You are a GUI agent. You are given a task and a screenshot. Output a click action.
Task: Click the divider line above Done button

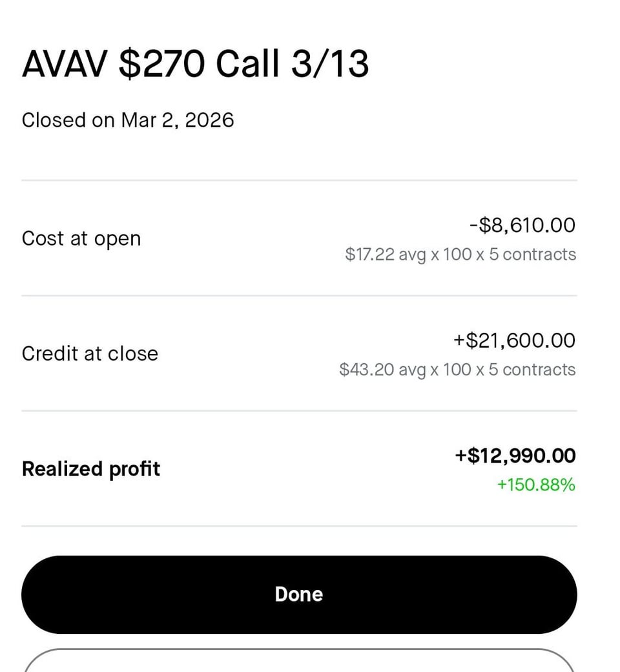[x=298, y=526]
